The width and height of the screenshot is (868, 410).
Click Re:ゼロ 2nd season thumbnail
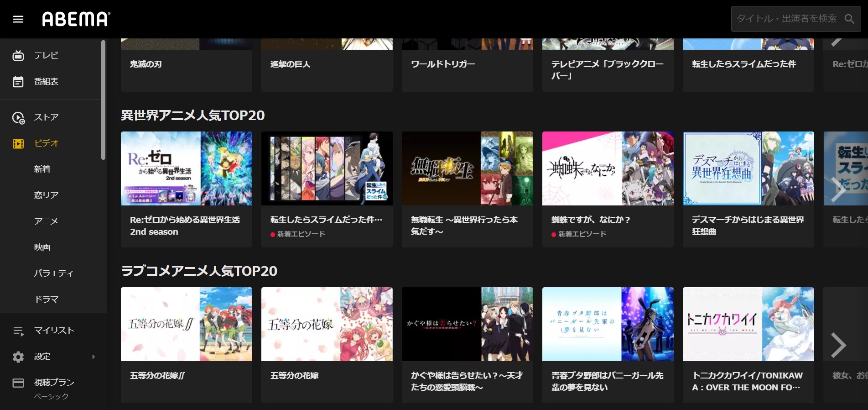click(187, 168)
